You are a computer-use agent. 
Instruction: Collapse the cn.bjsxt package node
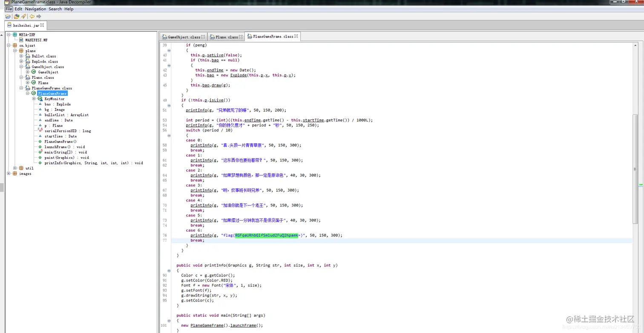(x=9, y=45)
